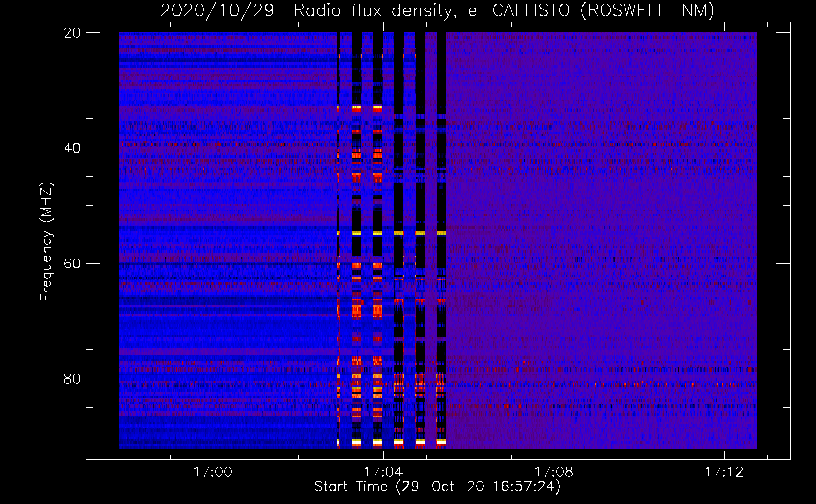Click the '80' frequency tick label
The height and width of the screenshot is (504, 816).
72,379
